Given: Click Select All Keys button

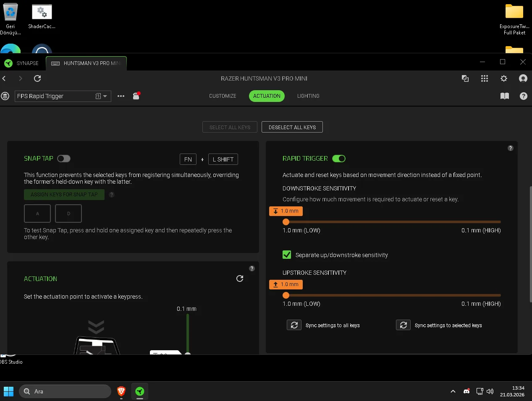Looking at the screenshot, I should [230, 127].
